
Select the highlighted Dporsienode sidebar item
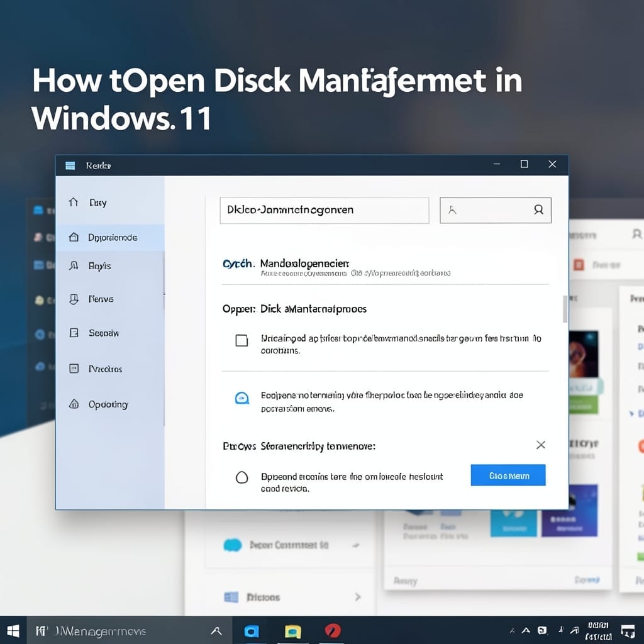(x=110, y=237)
